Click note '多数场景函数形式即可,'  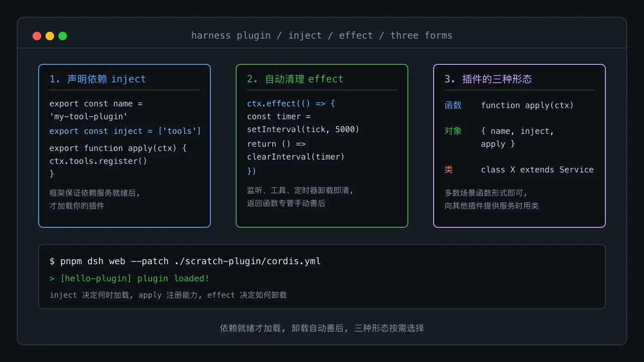pos(486,193)
